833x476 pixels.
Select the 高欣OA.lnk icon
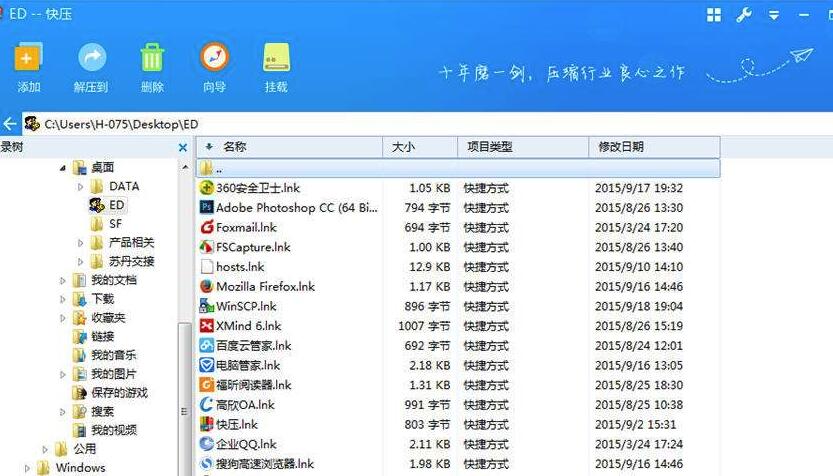click(x=206, y=405)
